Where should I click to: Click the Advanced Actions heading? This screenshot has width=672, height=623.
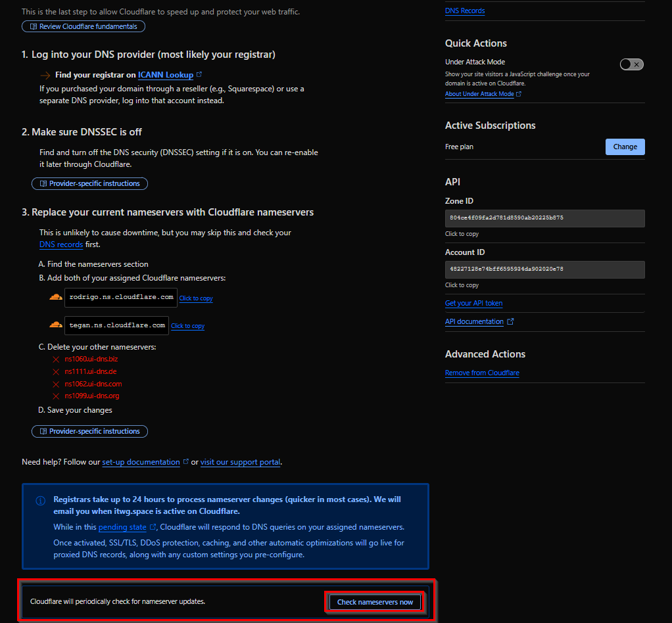pos(485,354)
